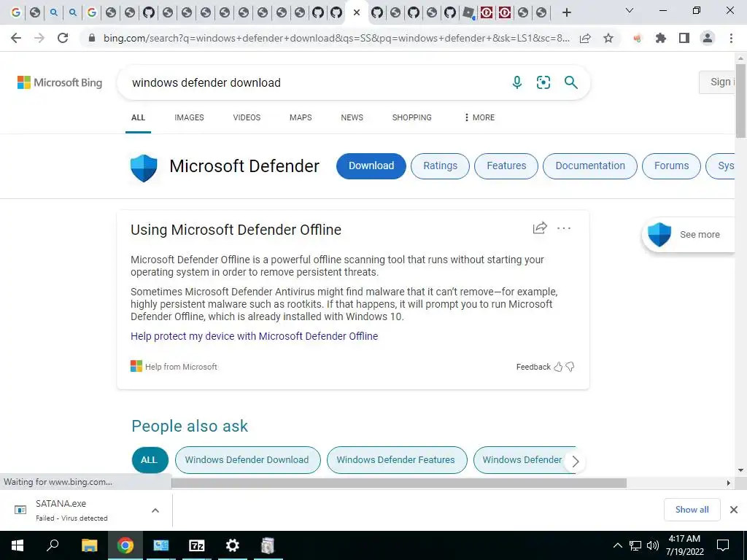Switch to VIDEOS search tab
Viewport: 747px width, 560px height.
(247, 117)
